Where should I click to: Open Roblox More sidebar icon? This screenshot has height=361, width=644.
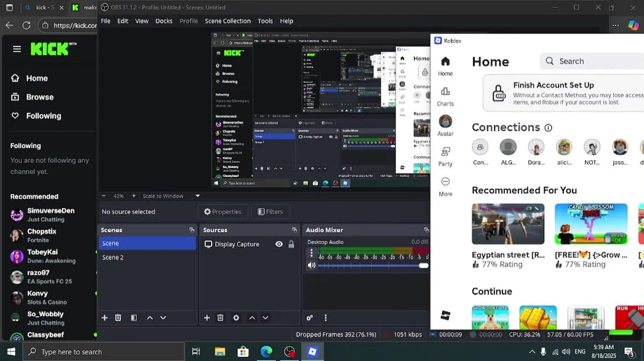point(445,187)
